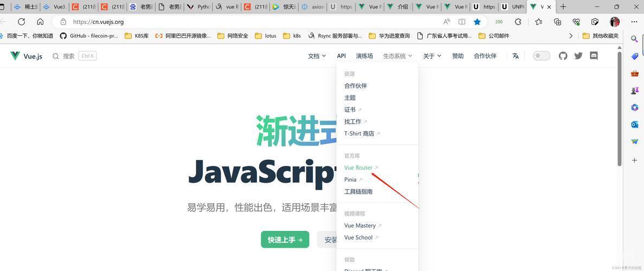Viewport: 644px width, 271px height.
Task: Expand the 文档 navigation dropdown
Action: tap(317, 56)
